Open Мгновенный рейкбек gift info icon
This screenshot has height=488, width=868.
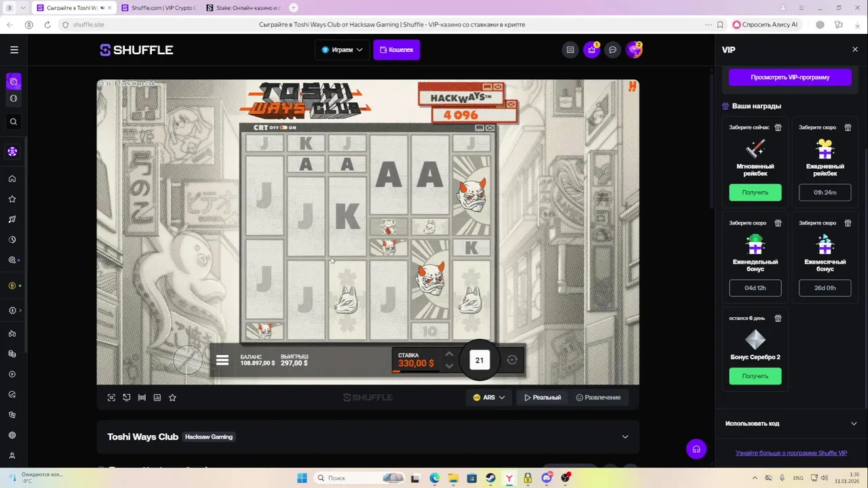click(x=778, y=127)
